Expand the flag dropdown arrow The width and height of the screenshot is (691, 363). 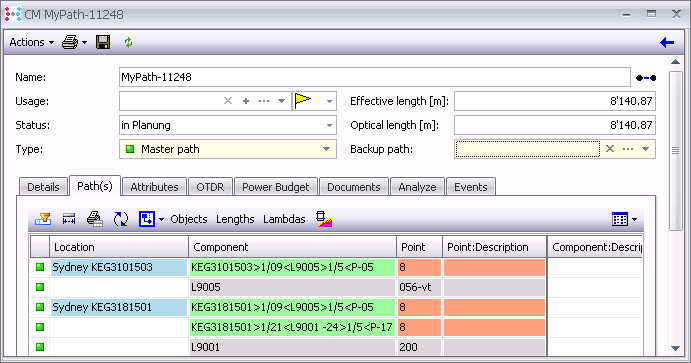click(x=329, y=101)
